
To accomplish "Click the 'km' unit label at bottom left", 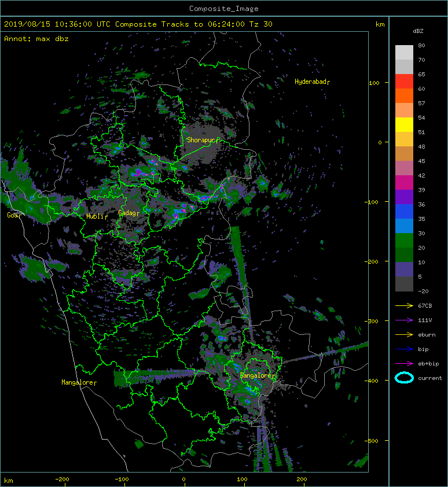I will pyautogui.click(x=9, y=481).
